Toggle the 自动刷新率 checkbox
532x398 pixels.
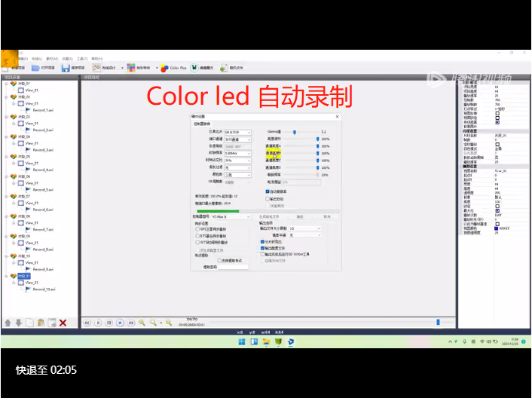[x=268, y=191]
